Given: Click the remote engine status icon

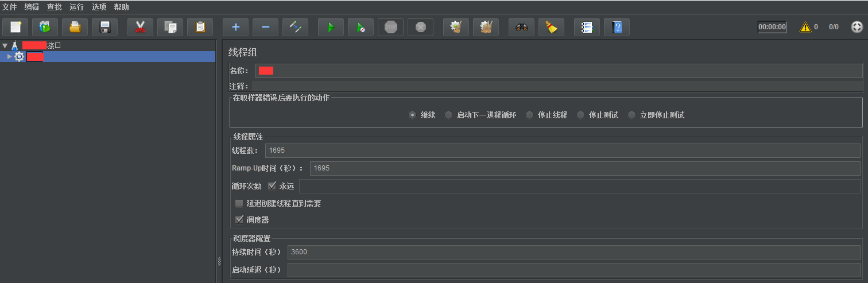Looking at the screenshot, I should (857, 27).
